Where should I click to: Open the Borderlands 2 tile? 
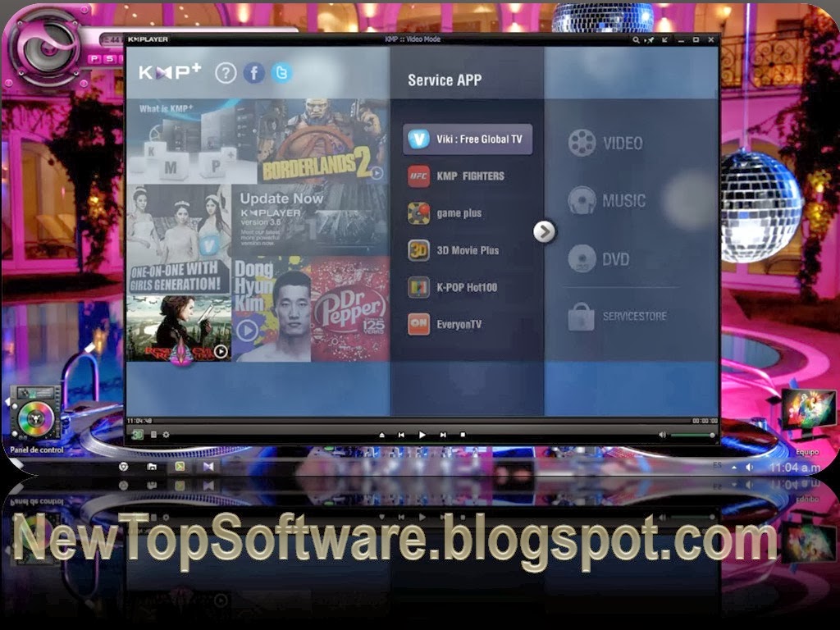point(322,141)
